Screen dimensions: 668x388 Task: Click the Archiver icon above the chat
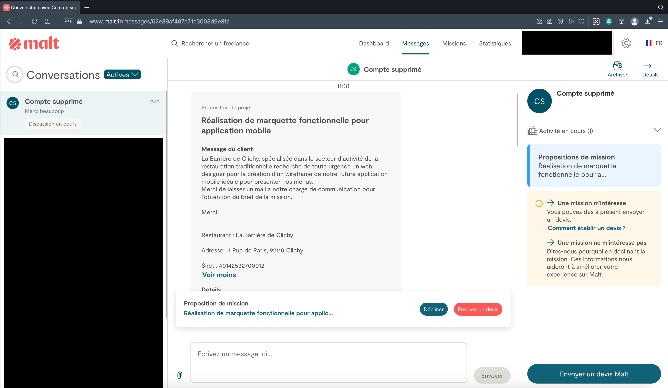[x=617, y=66]
